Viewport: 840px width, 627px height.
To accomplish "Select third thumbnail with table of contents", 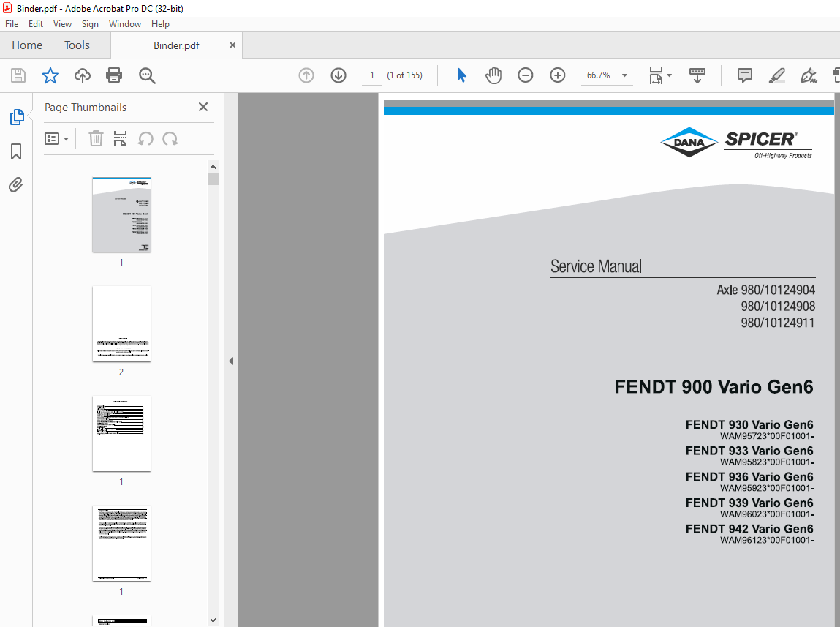I will [121, 434].
